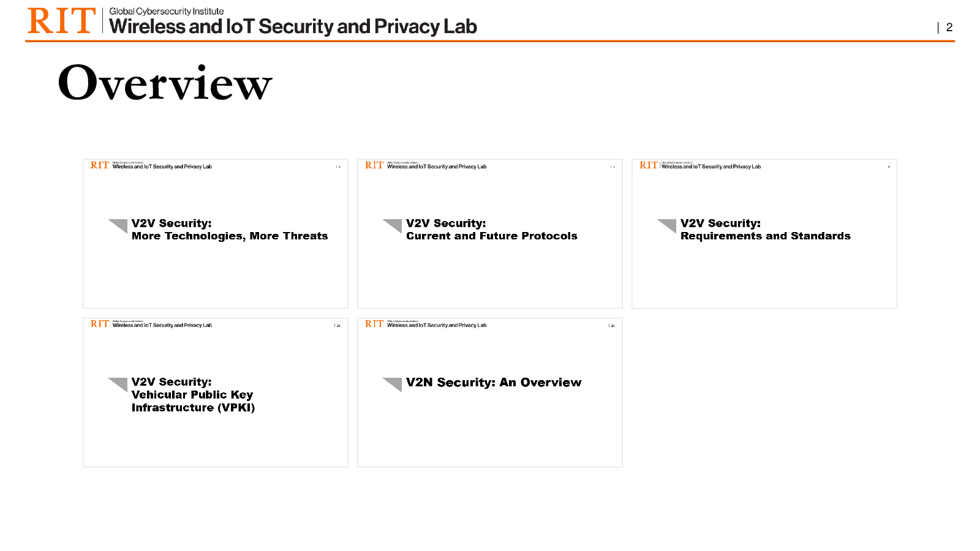Open the Current and Future Protocols thumbnail
Screen dimensions: 980x551
(x=490, y=234)
